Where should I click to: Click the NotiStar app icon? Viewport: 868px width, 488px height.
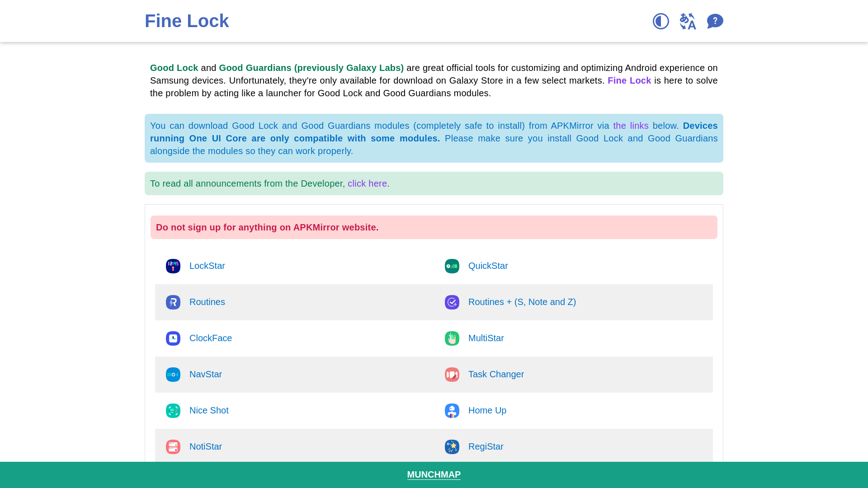[x=173, y=447]
